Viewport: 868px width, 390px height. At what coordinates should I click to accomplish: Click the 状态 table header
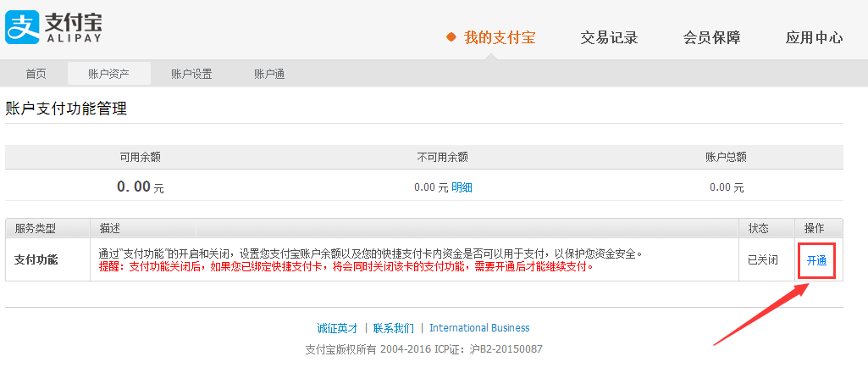click(759, 228)
